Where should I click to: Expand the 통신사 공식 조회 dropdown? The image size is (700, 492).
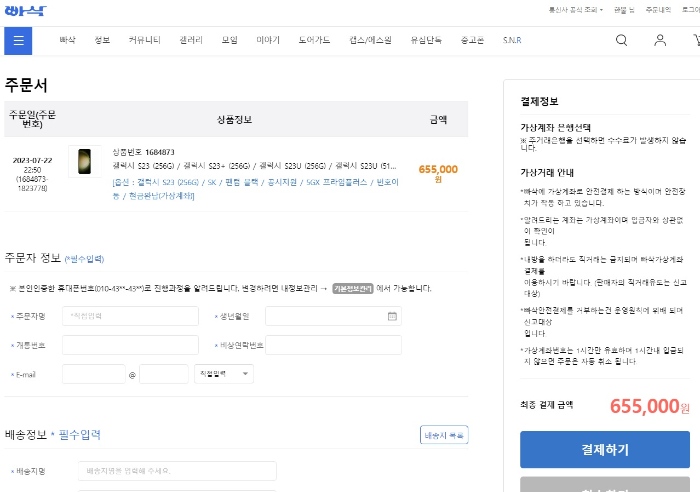575,10
